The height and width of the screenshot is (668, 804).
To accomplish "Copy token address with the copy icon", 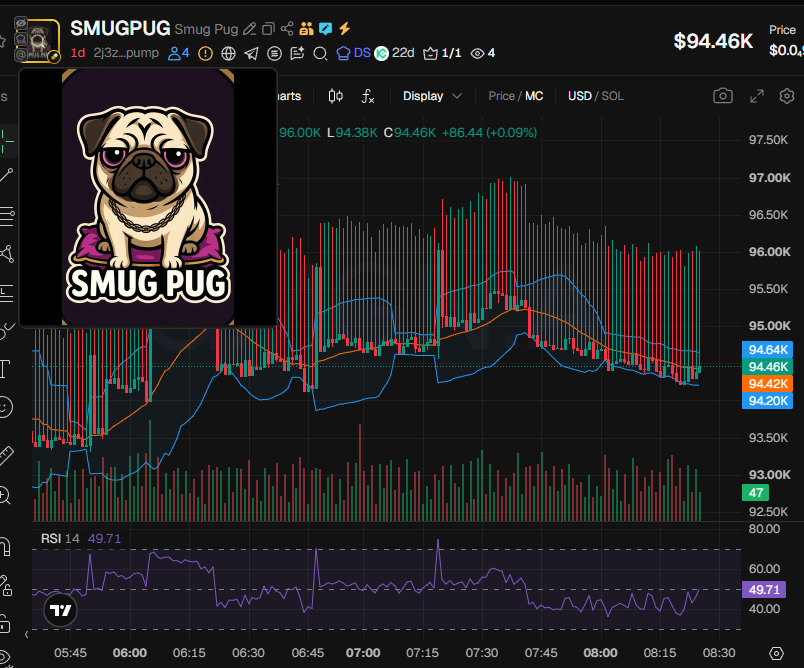I will tap(268, 29).
